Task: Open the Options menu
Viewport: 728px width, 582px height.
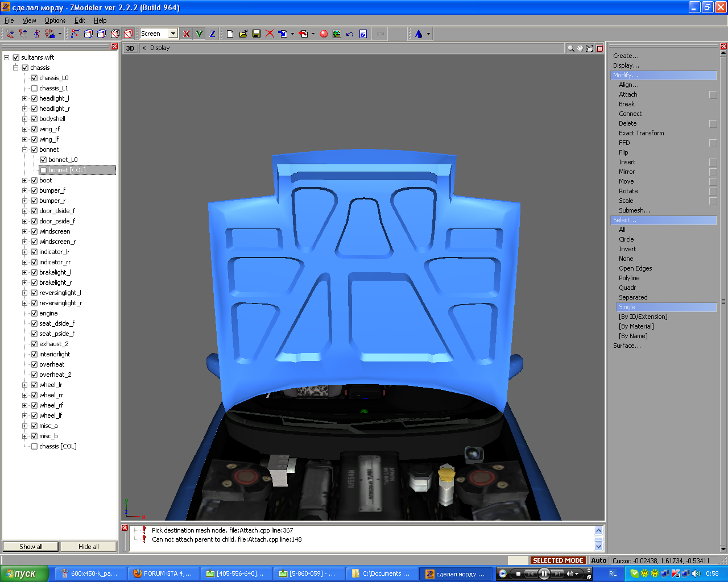Action: tap(55, 20)
